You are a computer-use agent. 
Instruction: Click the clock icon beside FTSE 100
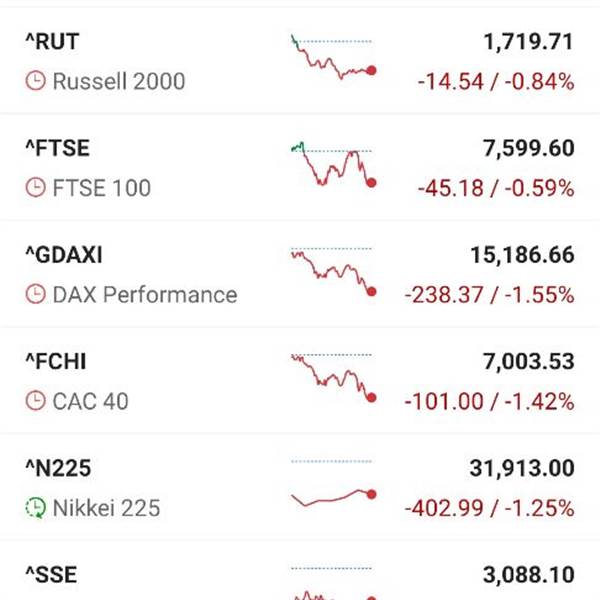click(x=35, y=187)
